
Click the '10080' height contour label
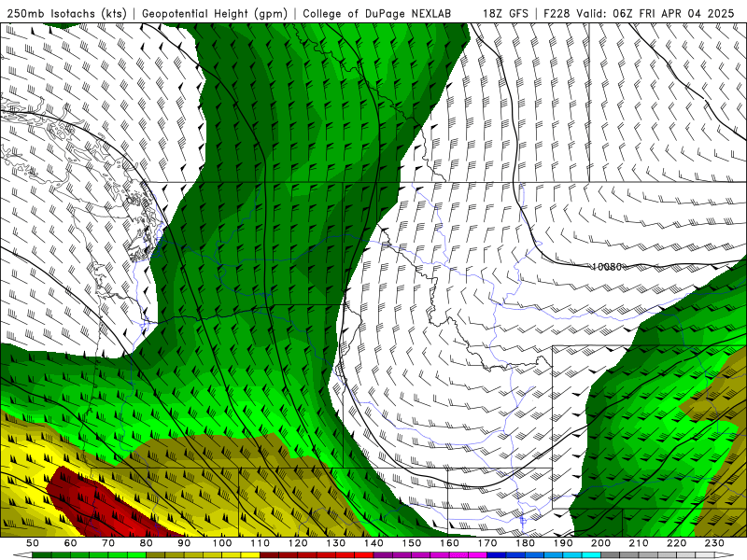[607, 267]
